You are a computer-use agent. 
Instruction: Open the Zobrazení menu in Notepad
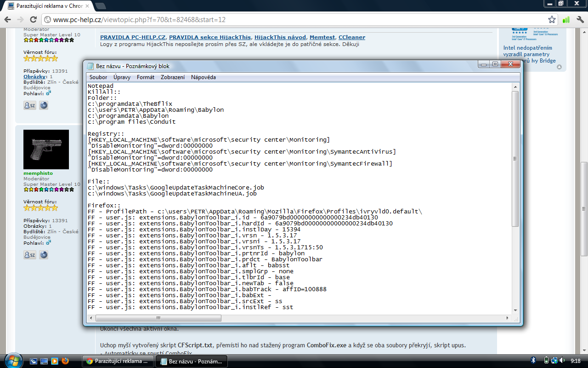click(173, 77)
